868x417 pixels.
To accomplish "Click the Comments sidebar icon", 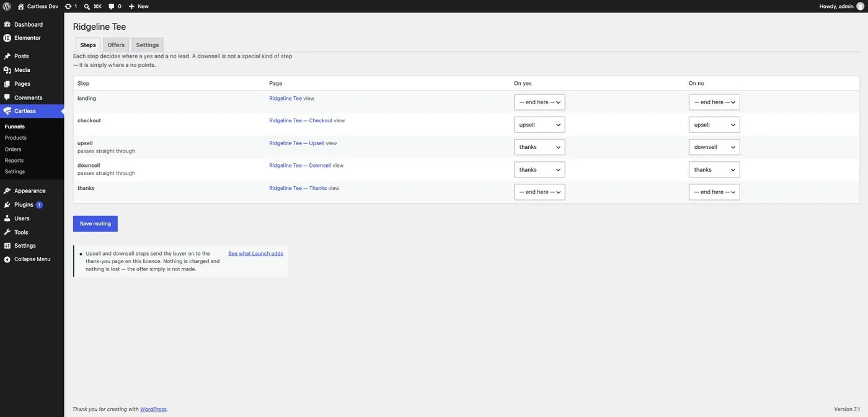I will 7,97.
